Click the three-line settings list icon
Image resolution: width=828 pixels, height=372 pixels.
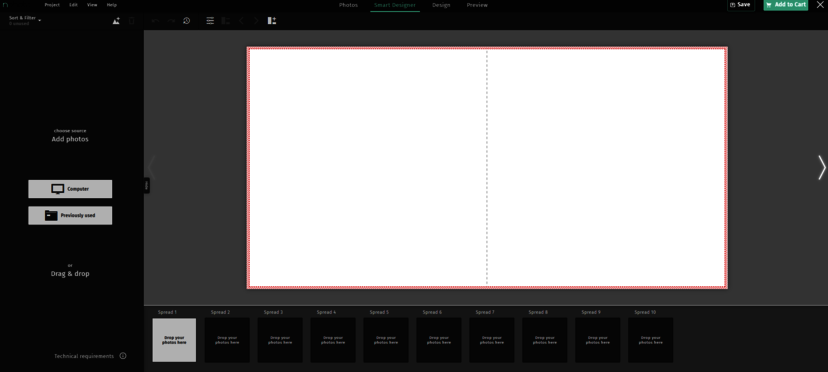(210, 21)
